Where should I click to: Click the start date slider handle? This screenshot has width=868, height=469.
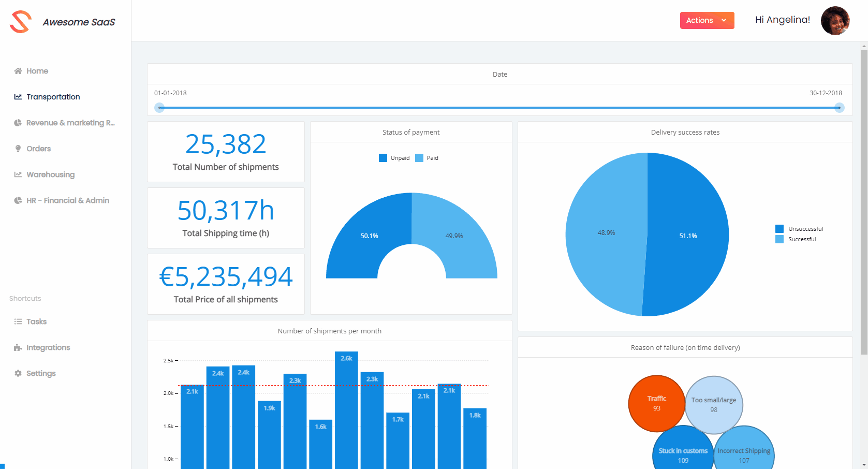pos(160,108)
